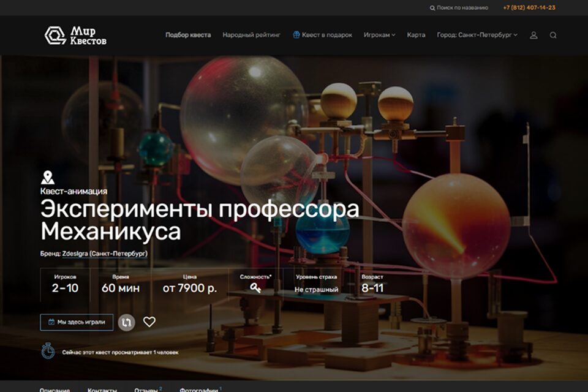The height and width of the screenshot is (392, 588).
Task: Click the gift icon beside Квест в подарок
Action: tap(296, 35)
